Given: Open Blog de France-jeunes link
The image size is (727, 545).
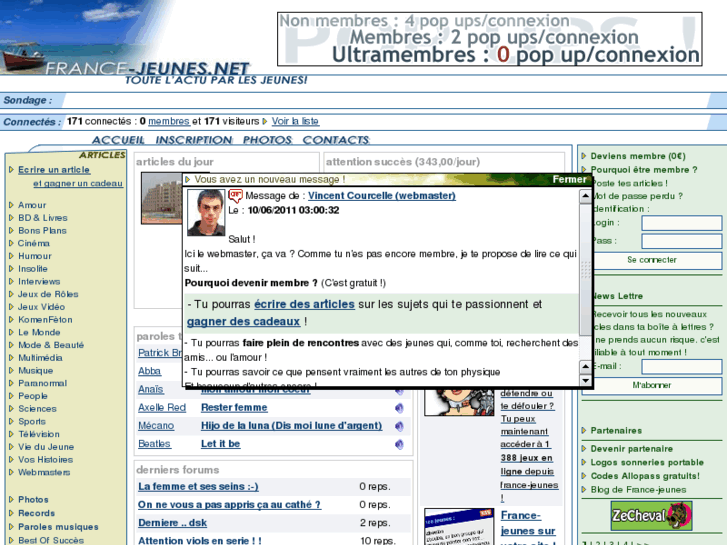Looking at the screenshot, I should click(638, 490).
